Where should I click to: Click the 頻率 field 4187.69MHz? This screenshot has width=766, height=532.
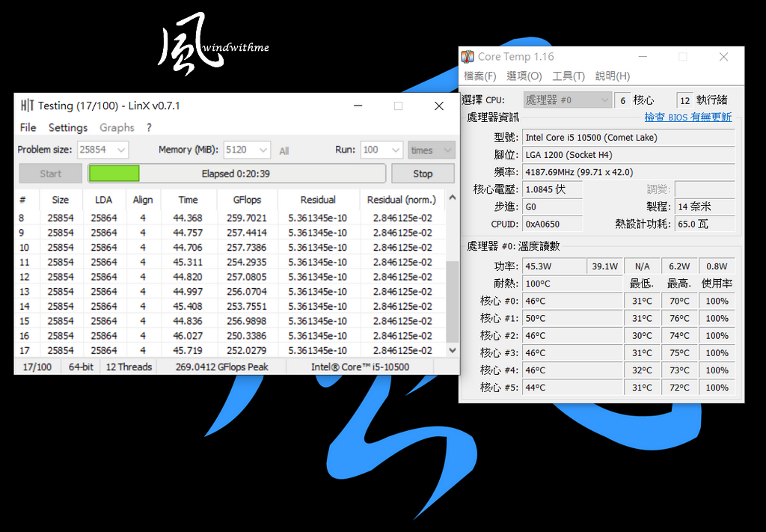(x=628, y=172)
